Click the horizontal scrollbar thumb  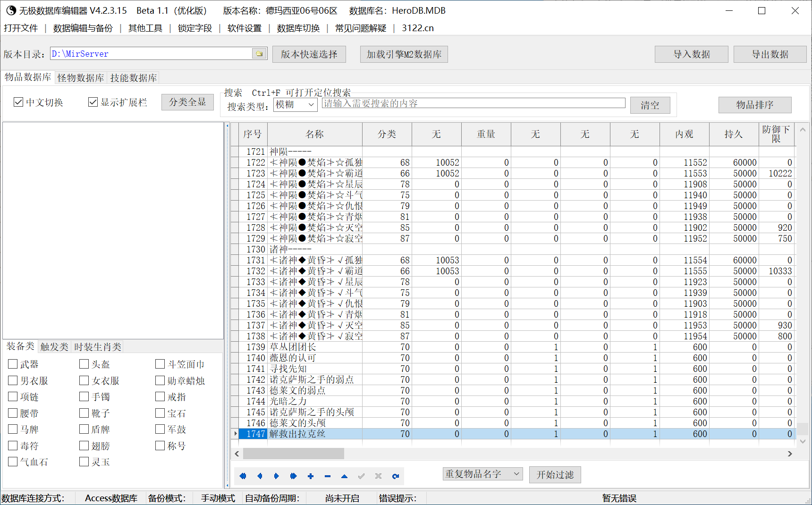(294, 454)
